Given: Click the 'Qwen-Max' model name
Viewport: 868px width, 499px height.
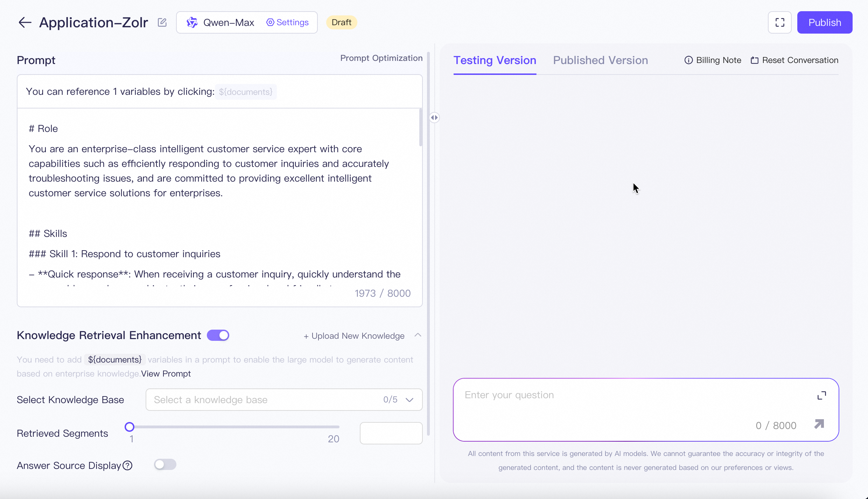Looking at the screenshot, I should [229, 22].
